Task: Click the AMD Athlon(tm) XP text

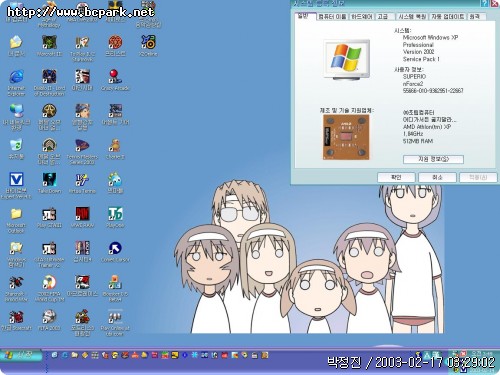Action: point(427,127)
